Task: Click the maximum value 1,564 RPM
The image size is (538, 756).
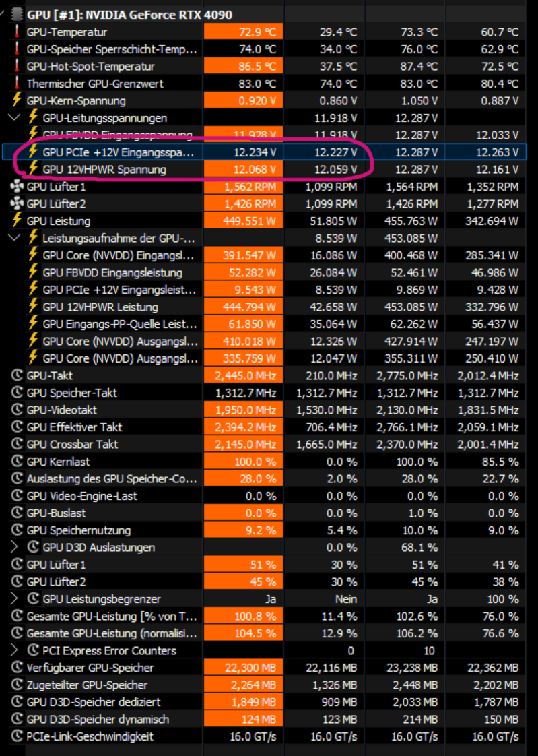Action: click(412, 187)
